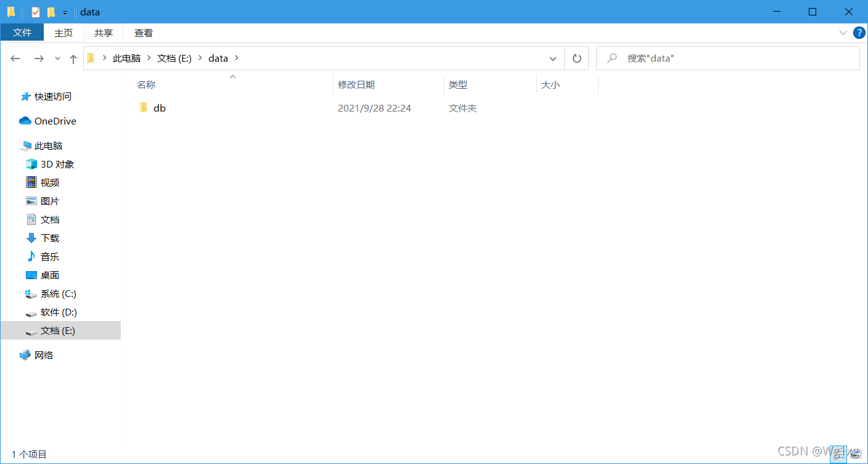The height and width of the screenshot is (464, 868).
Task: Click the 网络 network icon
Action: coord(25,355)
